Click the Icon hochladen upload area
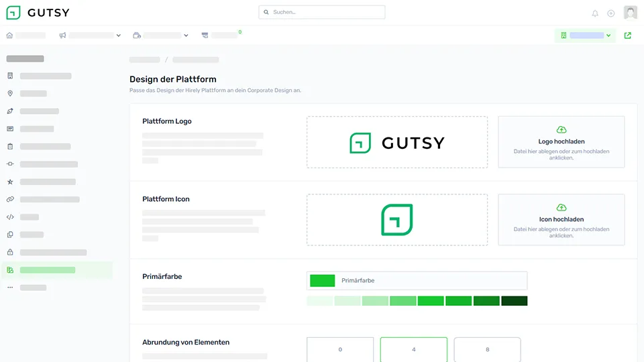The width and height of the screenshot is (644, 362). [561, 220]
